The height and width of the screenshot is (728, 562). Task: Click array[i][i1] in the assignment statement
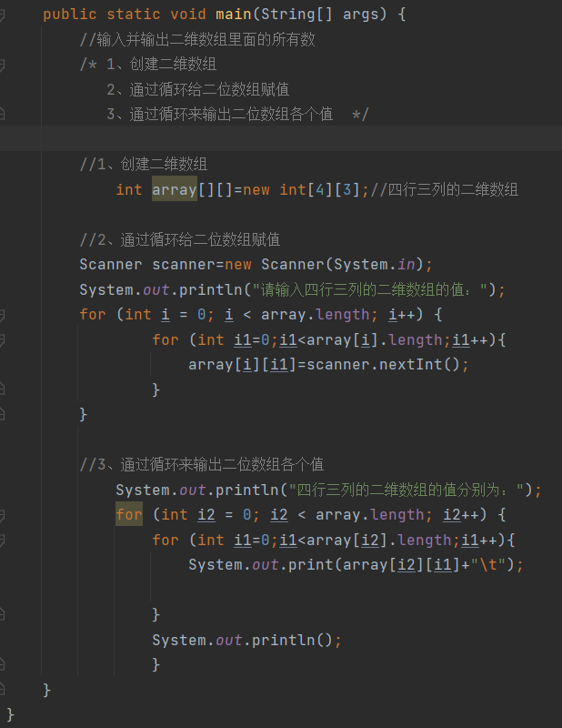point(242,365)
